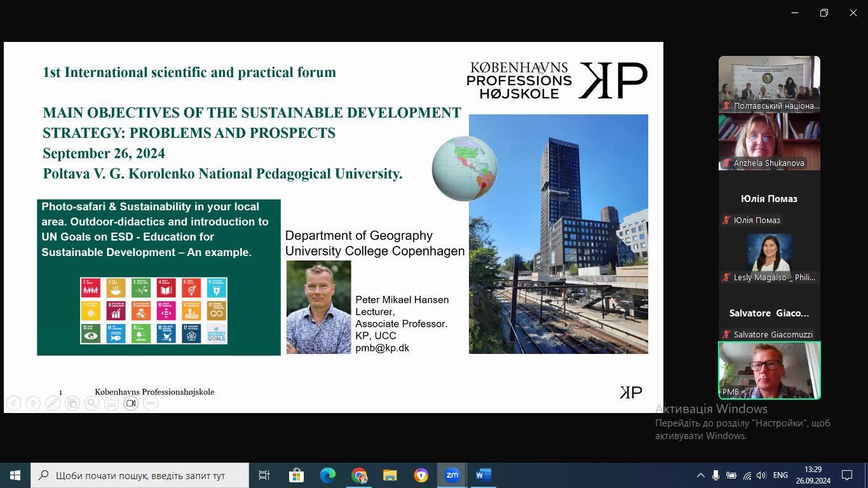The image size is (868, 488).
Task: Select PMB active speaker video
Action: click(770, 370)
